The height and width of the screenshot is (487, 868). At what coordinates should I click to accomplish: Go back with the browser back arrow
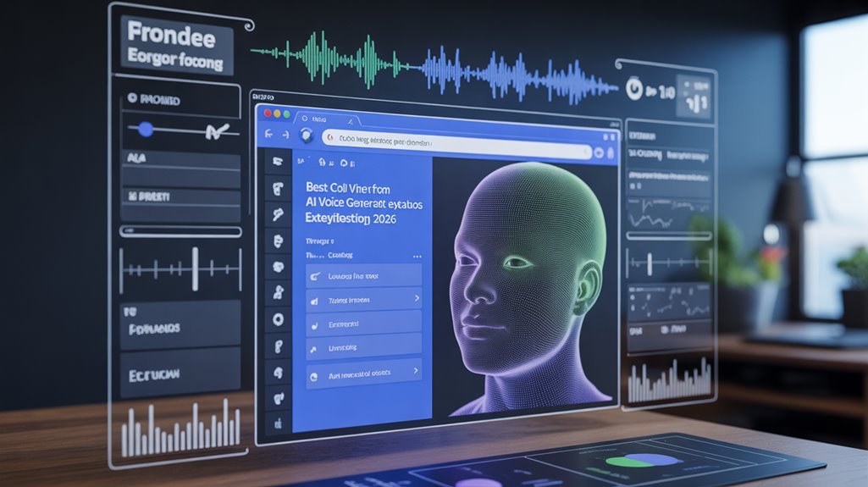pyautogui.click(x=269, y=134)
